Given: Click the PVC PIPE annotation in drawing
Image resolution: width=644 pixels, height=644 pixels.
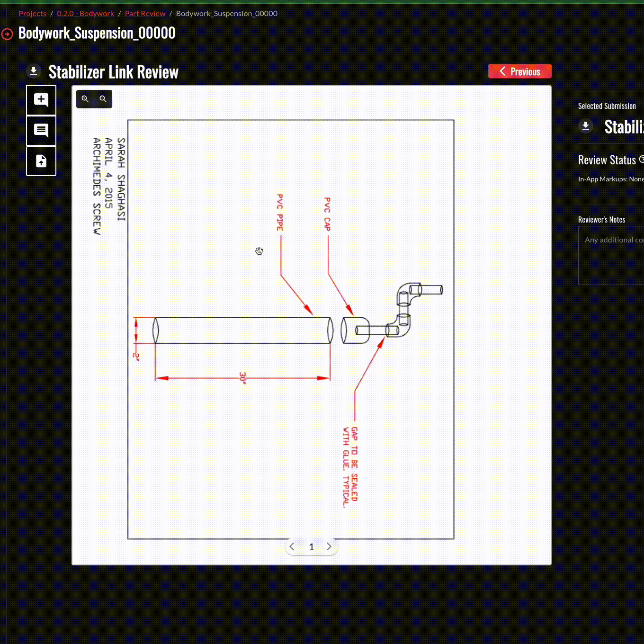Looking at the screenshot, I should point(280,212).
